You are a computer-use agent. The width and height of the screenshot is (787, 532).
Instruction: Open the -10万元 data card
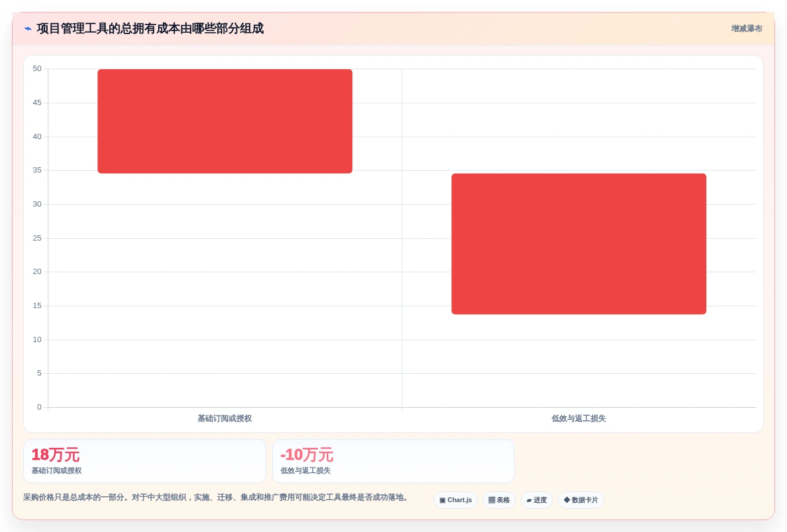(x=393, y=461)
